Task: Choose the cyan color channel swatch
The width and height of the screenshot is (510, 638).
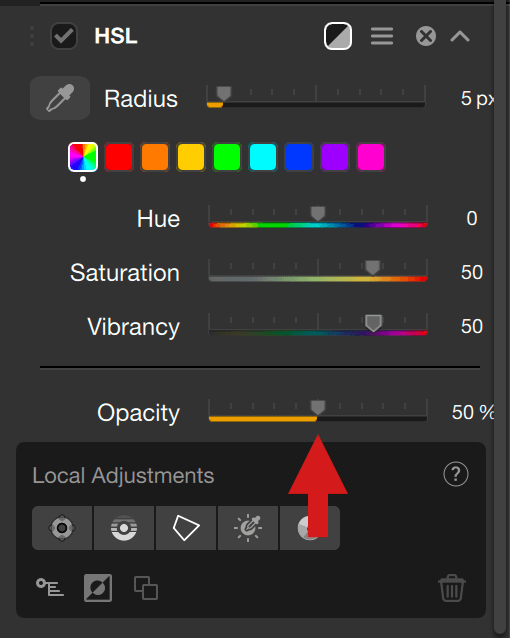Action: (263, 157)
